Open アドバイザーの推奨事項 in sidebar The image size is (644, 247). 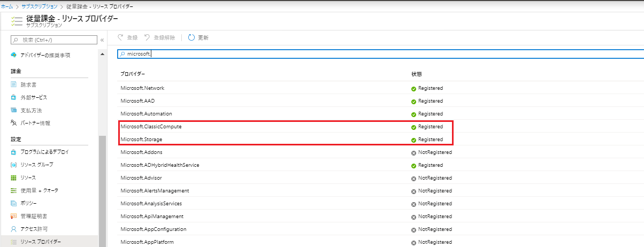pos(45,55)
